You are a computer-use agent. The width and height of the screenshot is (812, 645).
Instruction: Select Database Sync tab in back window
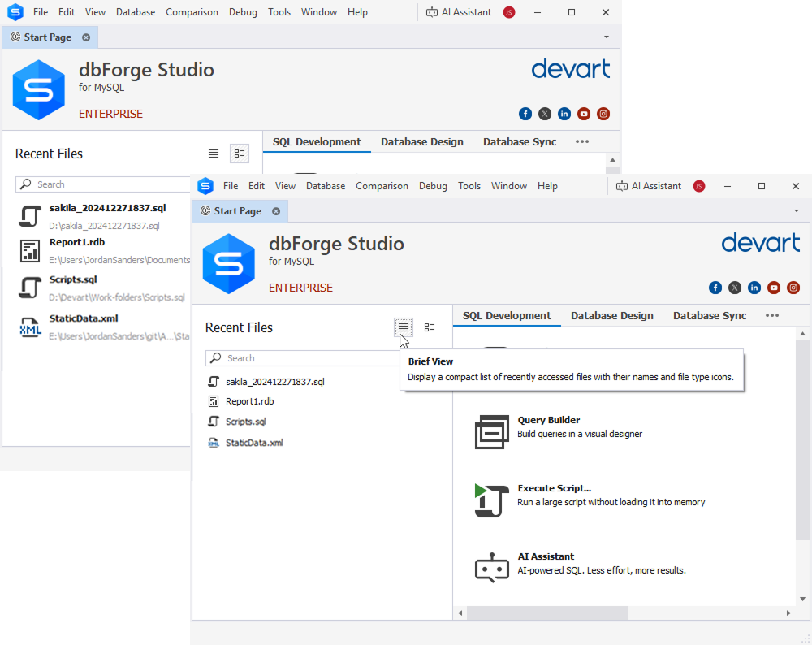pyautogui.click(x=520, y=142)
